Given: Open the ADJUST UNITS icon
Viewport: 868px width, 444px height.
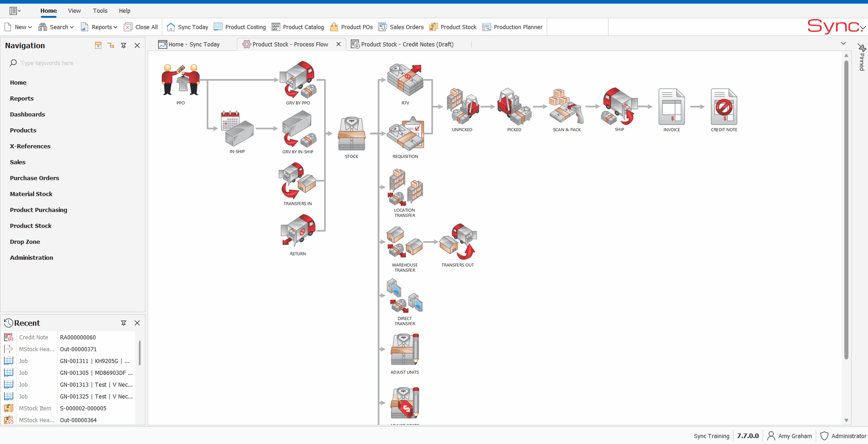Looking at the screenshot, I should [x=404, y=349].
